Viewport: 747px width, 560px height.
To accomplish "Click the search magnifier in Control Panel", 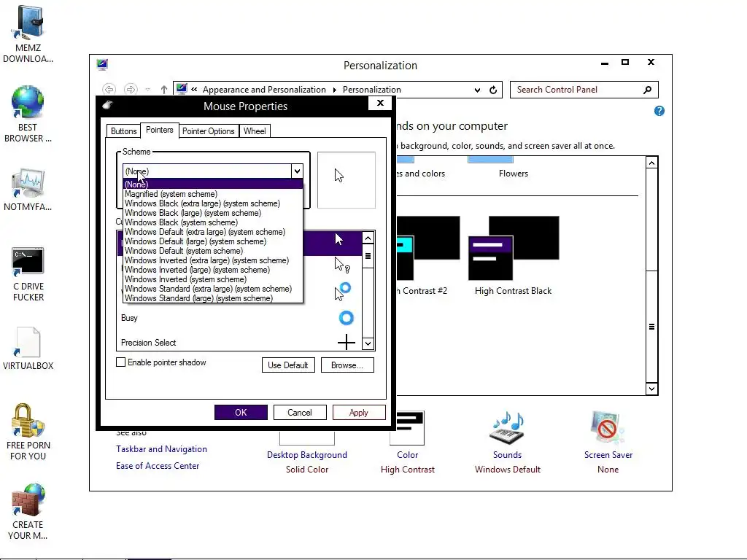I will (x=647, y=90).
